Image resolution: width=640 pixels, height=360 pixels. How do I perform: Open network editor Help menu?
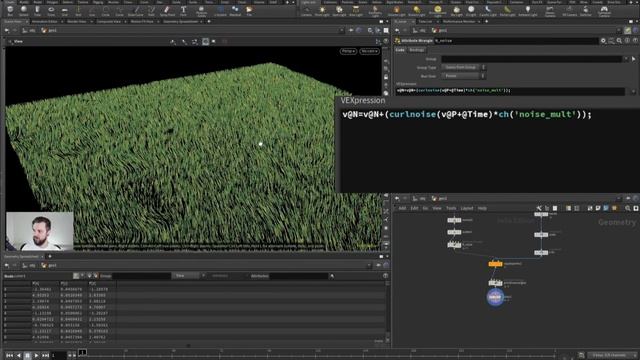(482, 208)
